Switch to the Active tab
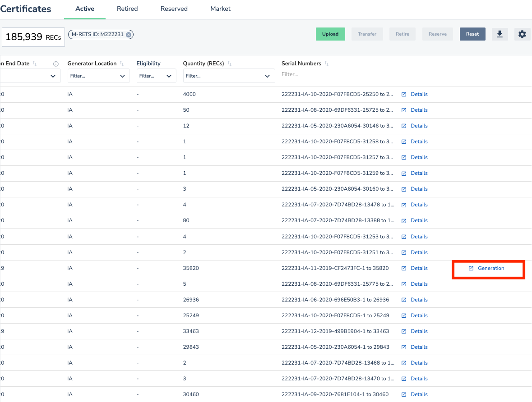This screenshot has width=532, height=402. 85,9
